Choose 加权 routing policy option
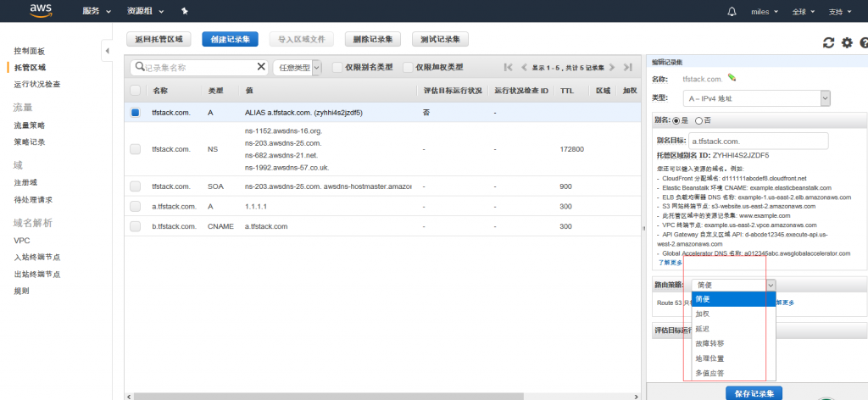This screenshot has height=400, width=868. [x=733, y=314]
